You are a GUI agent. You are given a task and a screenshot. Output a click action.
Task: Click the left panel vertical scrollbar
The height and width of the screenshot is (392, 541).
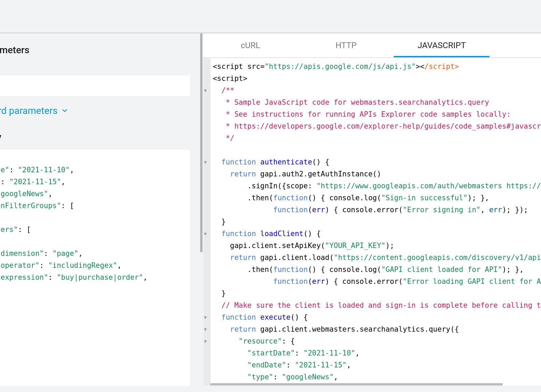201,143
